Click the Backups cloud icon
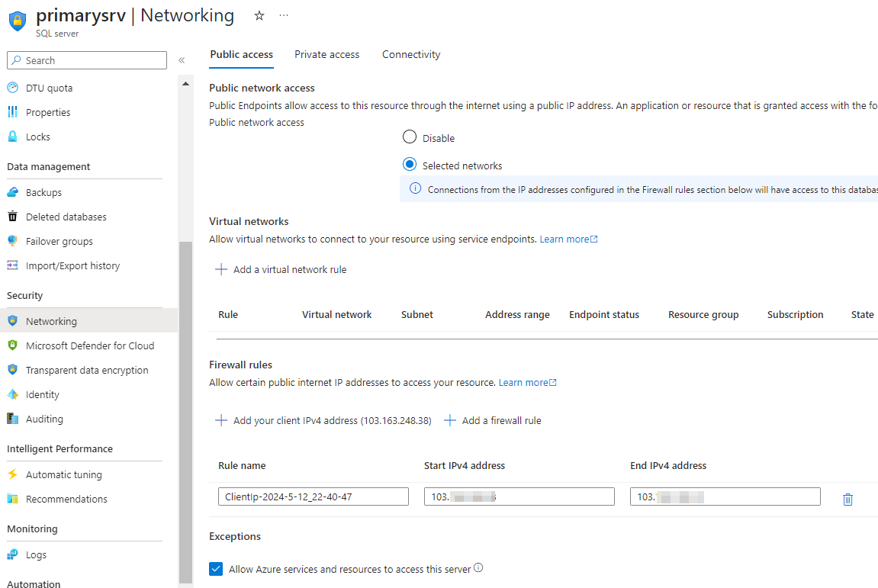Viewport: 878px width, 588px height. (x=12, y=192)
